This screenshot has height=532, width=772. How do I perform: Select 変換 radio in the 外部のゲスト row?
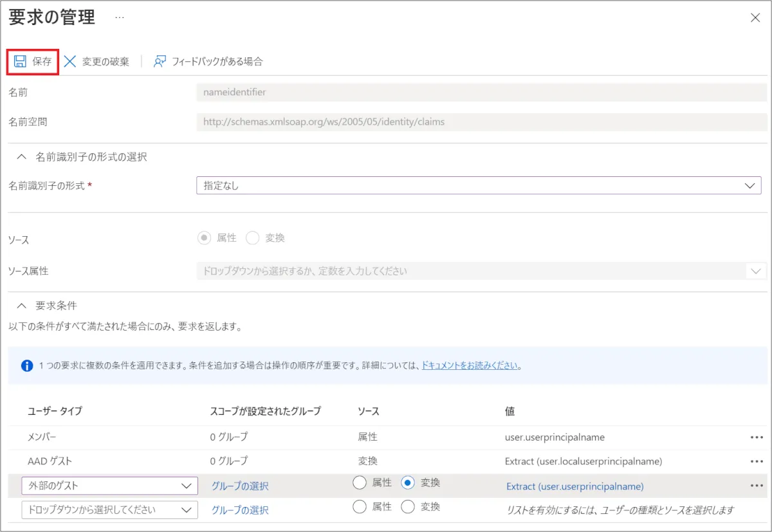[407, 482]
